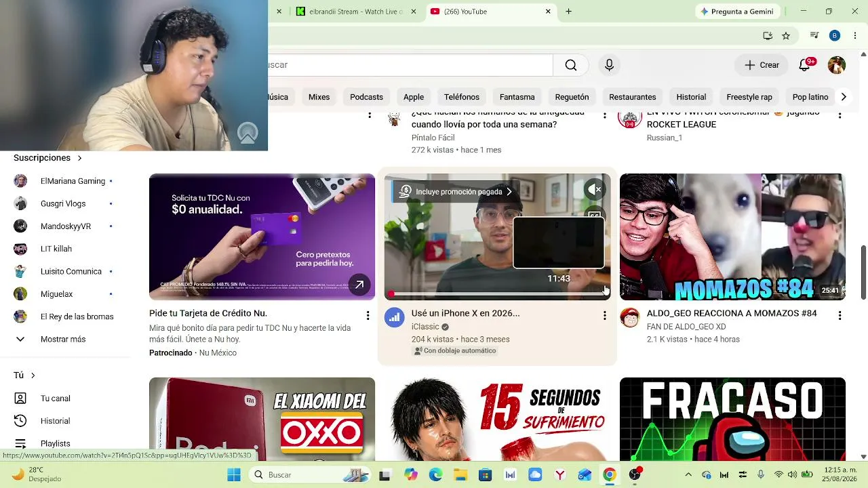Click Pregunta a Gemini button

click(x=736, y=12)
